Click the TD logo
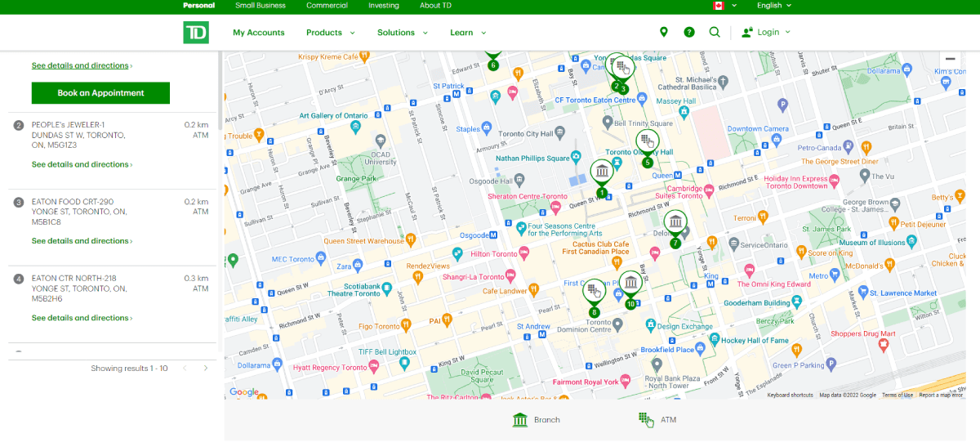This screenshot has width=980, height=447. tap(196, 33)
